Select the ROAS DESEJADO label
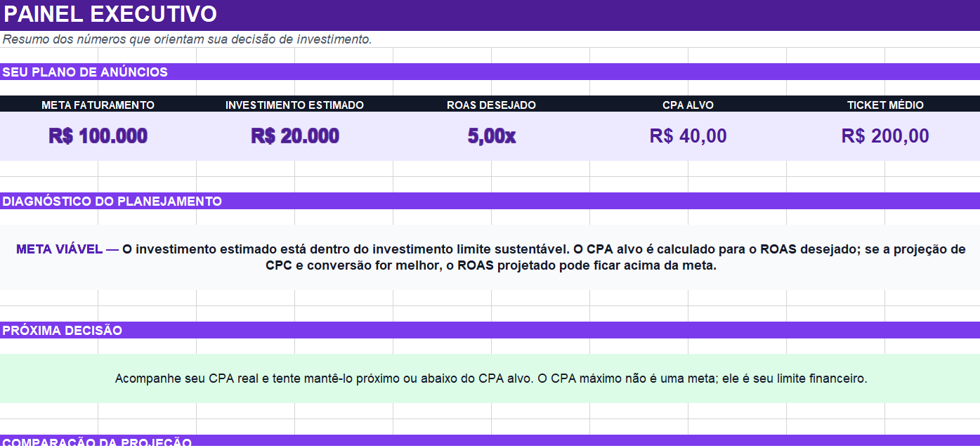Viewport: 980px width, 448px height. [491, 105]
